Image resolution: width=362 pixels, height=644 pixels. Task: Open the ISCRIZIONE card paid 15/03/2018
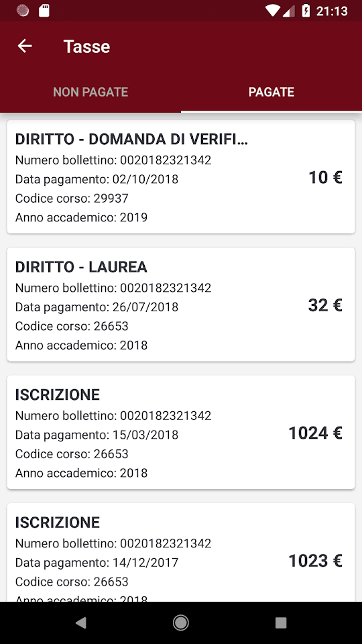[x=181, y=432]
